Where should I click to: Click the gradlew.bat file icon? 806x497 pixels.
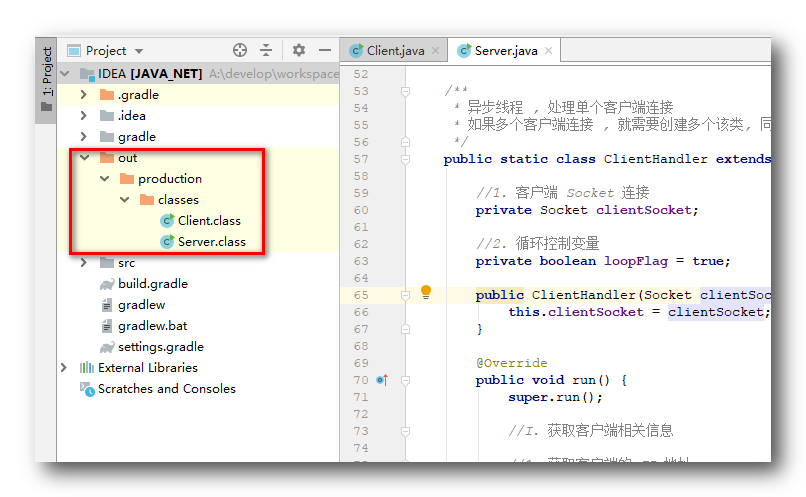tap(107, 326)
